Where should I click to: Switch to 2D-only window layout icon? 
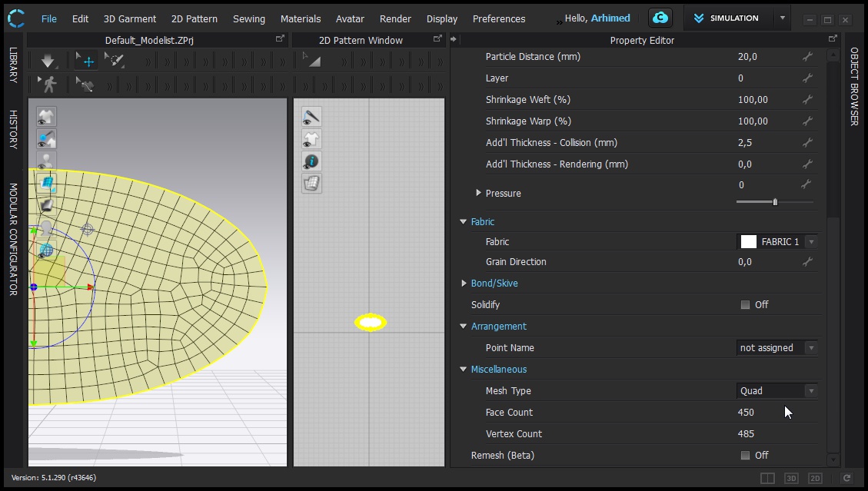click(815, 478)
